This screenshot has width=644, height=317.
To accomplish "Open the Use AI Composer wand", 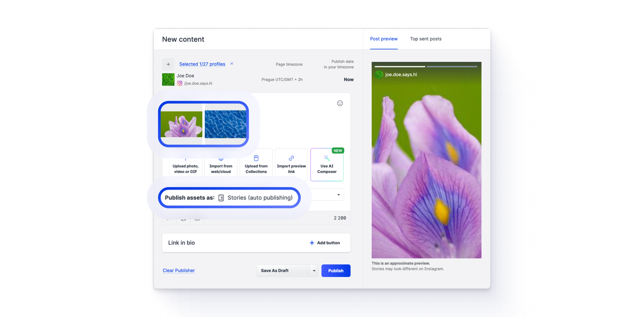I will [327, 158].
